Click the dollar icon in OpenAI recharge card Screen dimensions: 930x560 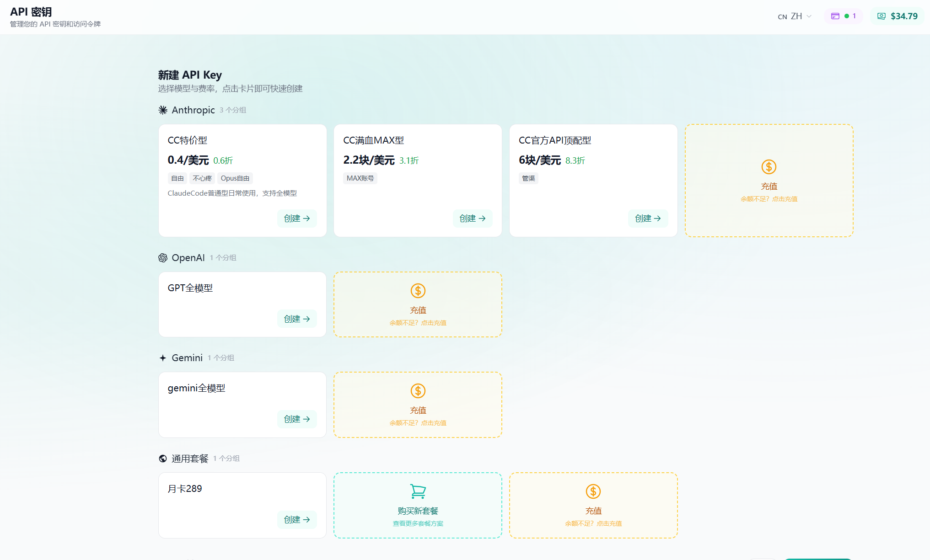(418, 291)
